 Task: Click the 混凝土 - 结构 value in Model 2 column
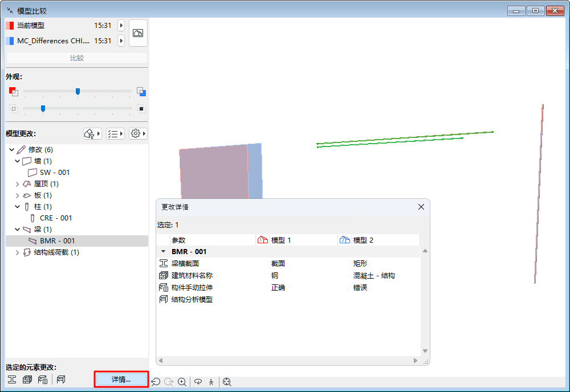coord(374,275)
